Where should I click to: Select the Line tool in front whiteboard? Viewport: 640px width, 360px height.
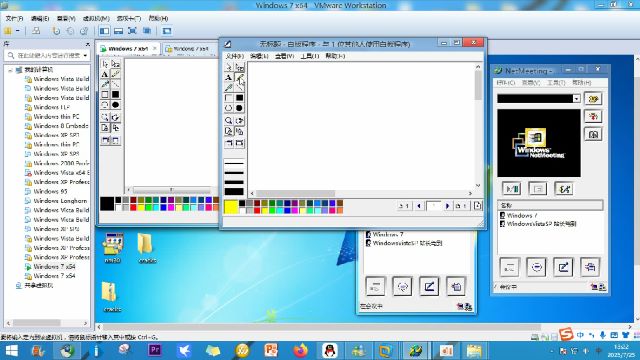click(x=240, y=88)
